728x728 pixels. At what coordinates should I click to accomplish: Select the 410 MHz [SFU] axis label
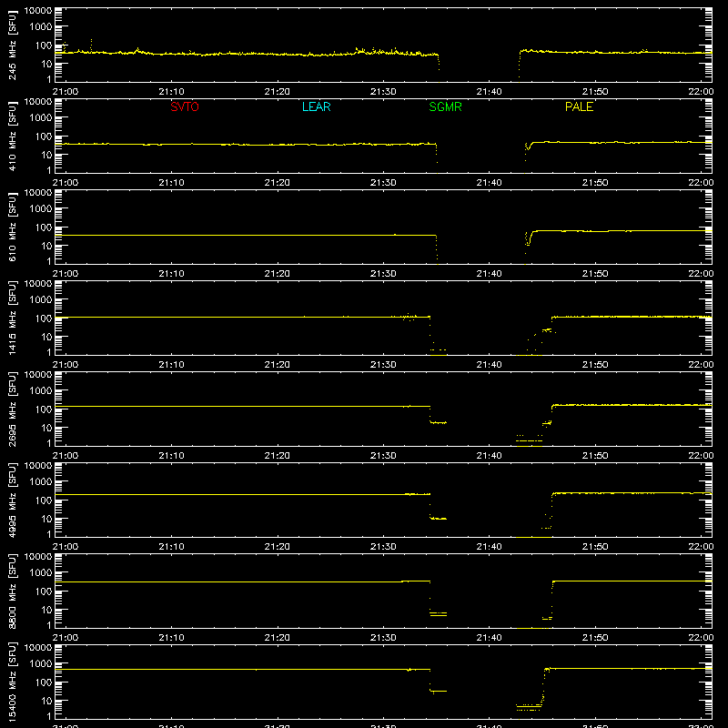coord(13,136)
